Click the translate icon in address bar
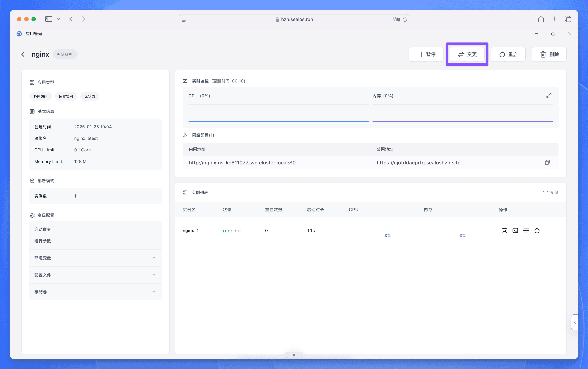Screen dimensions: 588x369 397,19
